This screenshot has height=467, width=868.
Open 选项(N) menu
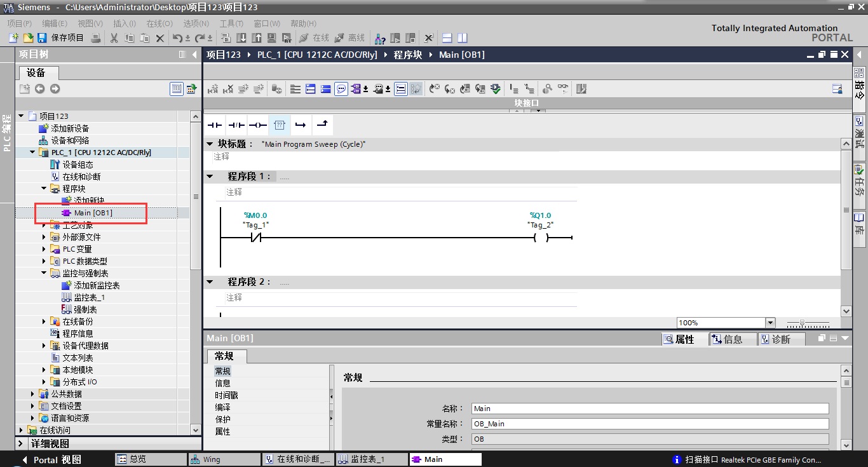[x=196, y=24]
